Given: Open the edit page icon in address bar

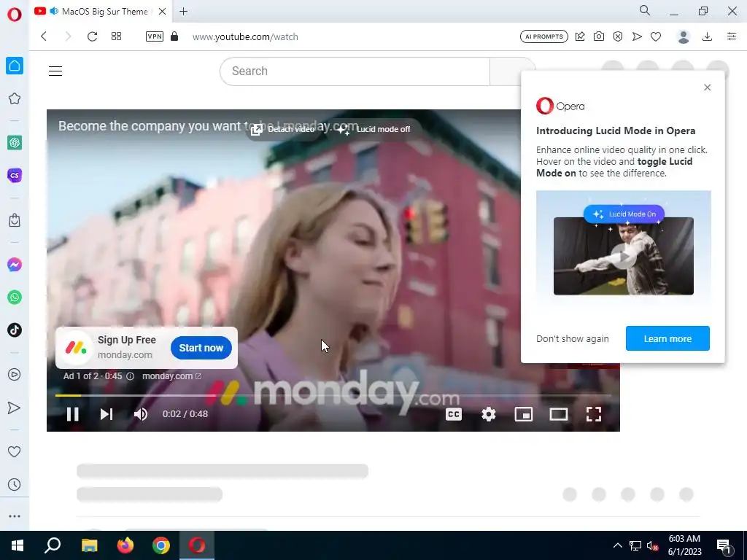Looking at the screenshot, I should [x=580, y=36].
